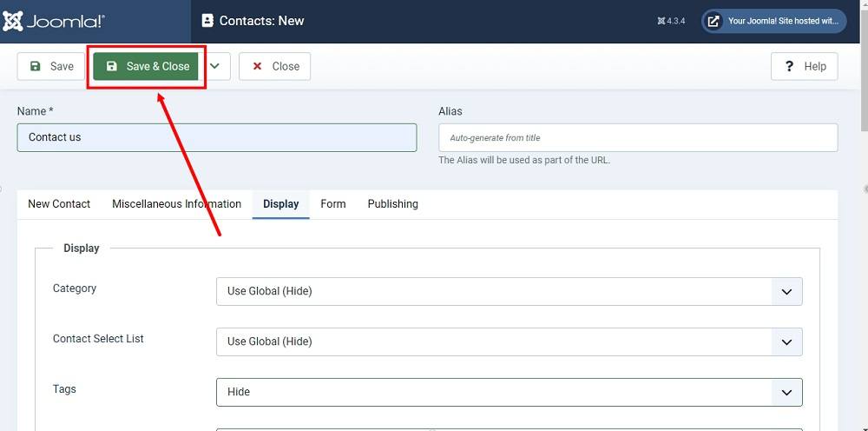Click the Name field containing Contact us
Viewport: 868px width, 431px height.
point(217,137)
